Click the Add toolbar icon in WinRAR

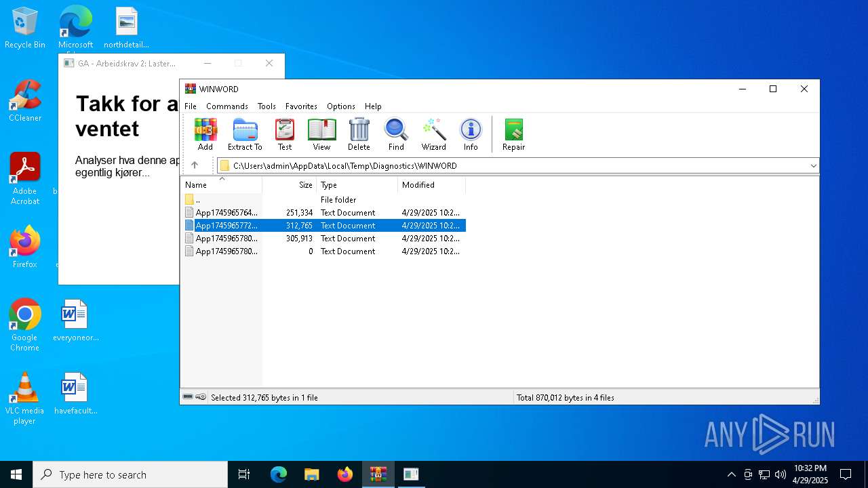[205, 134]
